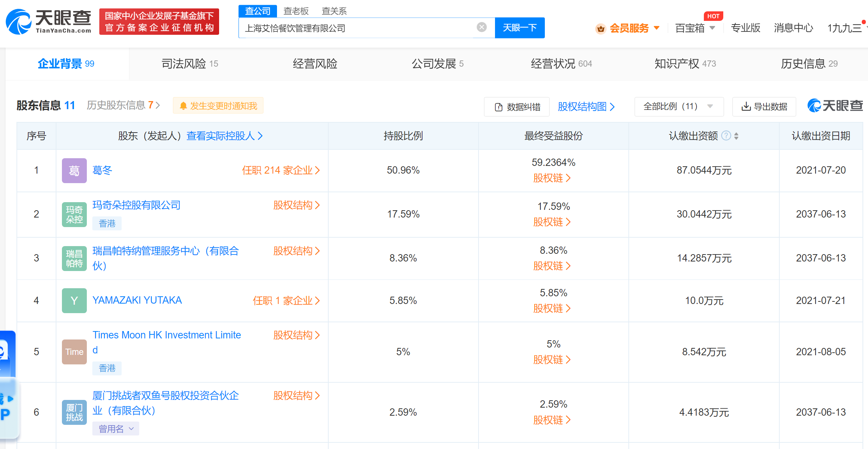Screen dimensions: 868x449
Task: Click the Y avatar of YAMAZAKI YUTAKA
Action: [74, 301]
